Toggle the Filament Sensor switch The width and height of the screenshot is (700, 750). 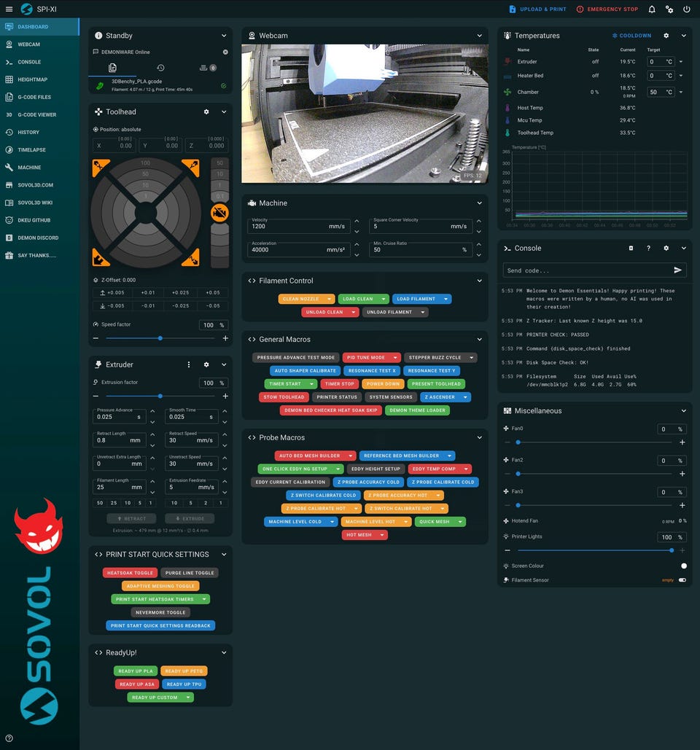[x=682, y=580]
